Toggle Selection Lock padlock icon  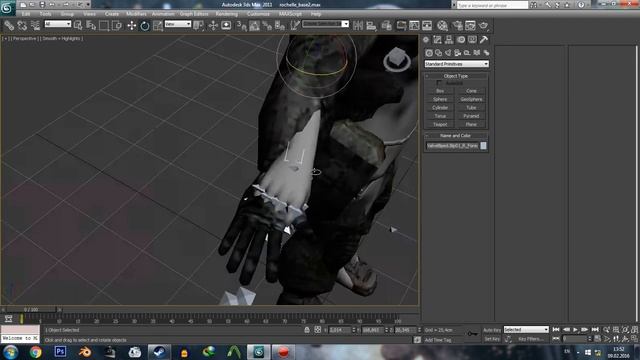coord(307,330)
